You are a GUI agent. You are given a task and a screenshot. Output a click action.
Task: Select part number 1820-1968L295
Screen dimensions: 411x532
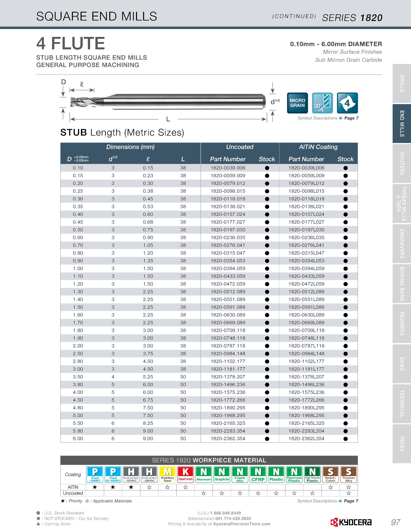tap(306, 416)
